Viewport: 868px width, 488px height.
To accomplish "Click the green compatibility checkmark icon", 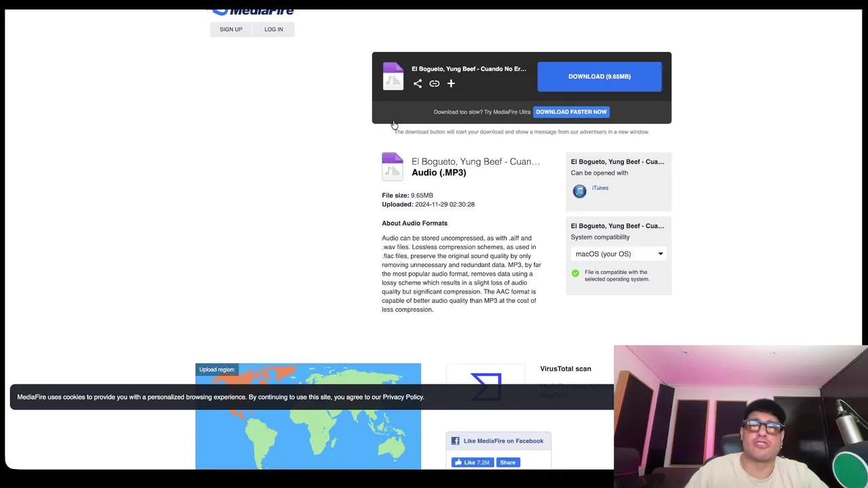I will [576, 273].
